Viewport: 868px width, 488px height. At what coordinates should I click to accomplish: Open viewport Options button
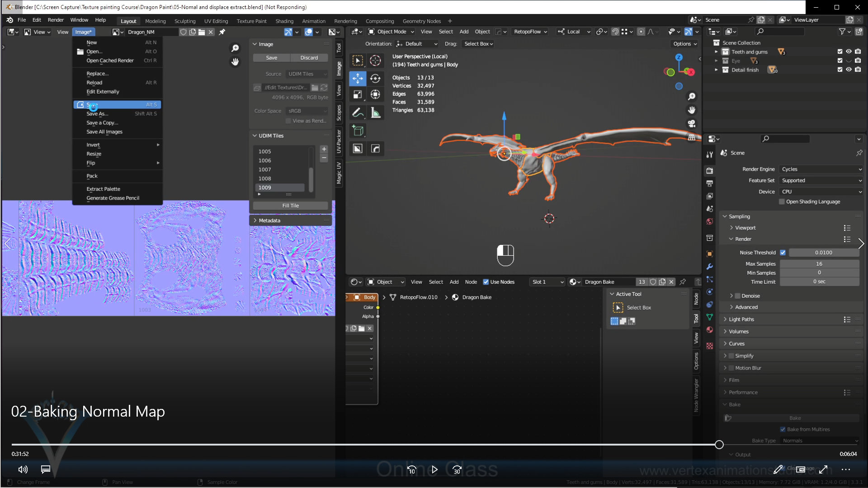(x=685, y=44)
